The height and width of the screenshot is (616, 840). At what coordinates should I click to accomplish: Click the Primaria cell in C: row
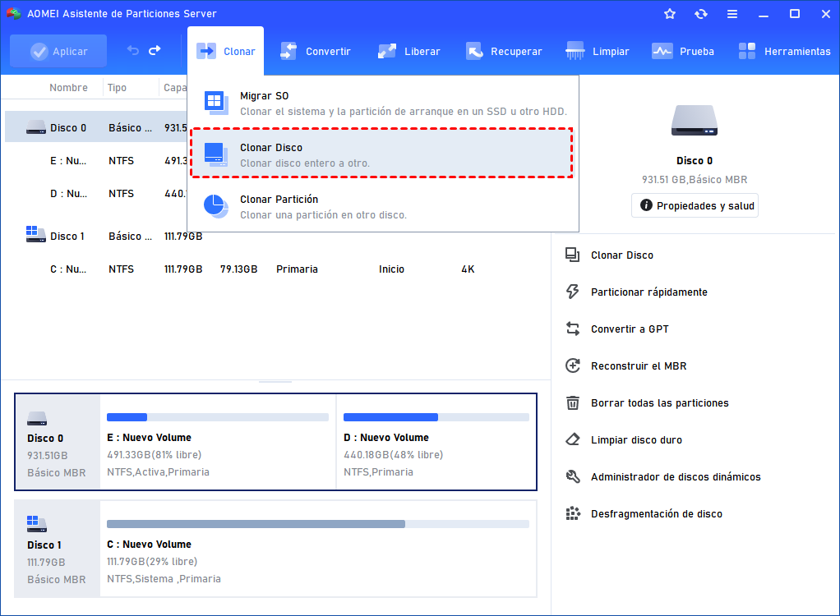[297, 269]
